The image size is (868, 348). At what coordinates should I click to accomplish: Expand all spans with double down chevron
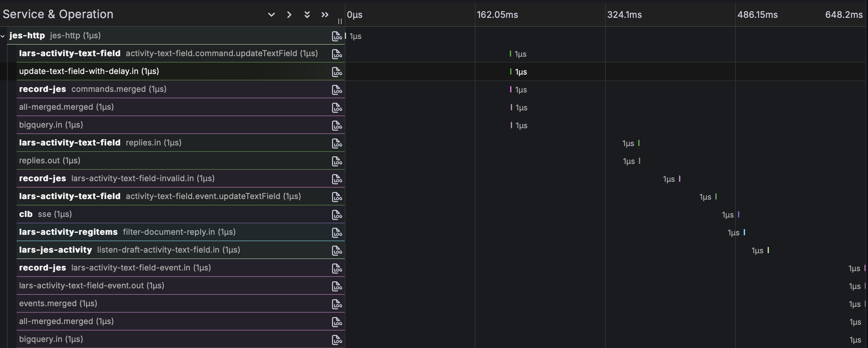tap(307, 14)
